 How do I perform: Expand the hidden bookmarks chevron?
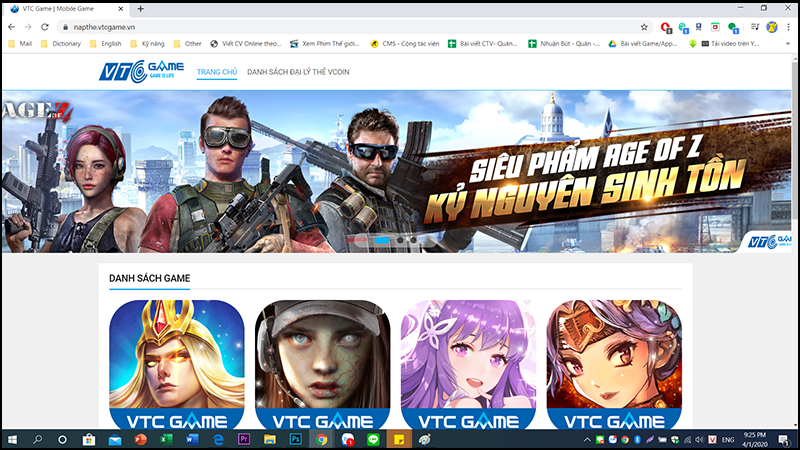(x=788, y=43)
